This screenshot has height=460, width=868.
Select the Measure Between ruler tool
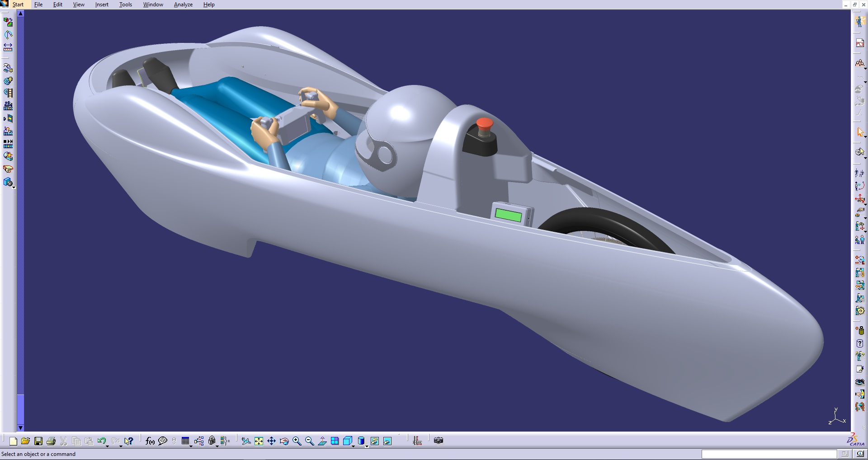(8, 47)
